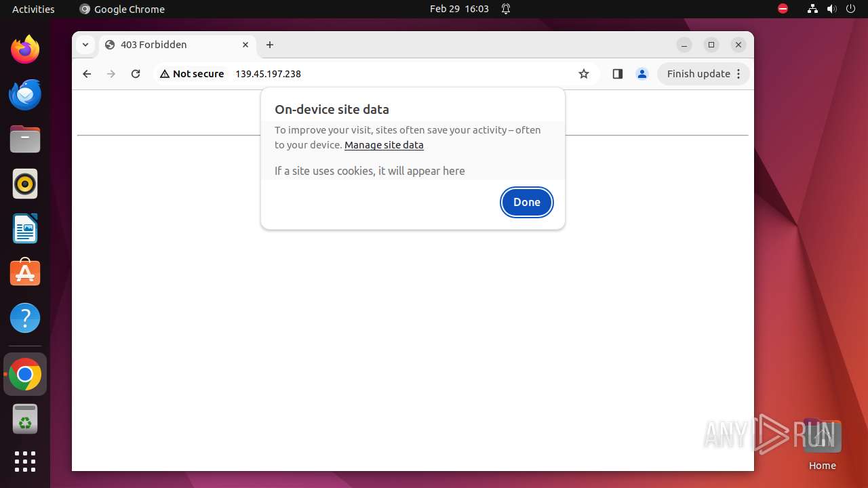The height and width of the screenshot is (488, 868).
Task: Expand the tab search dropdown
Action: pos(85,45)
